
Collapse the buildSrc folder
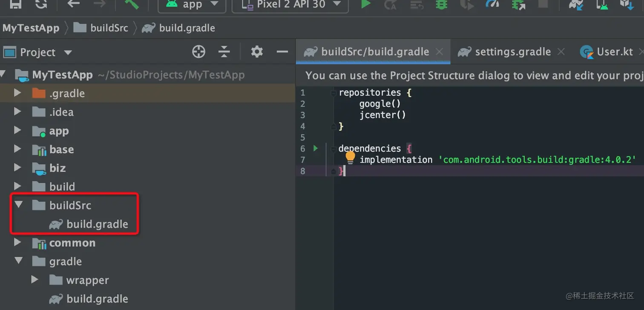tap(18, 205)
